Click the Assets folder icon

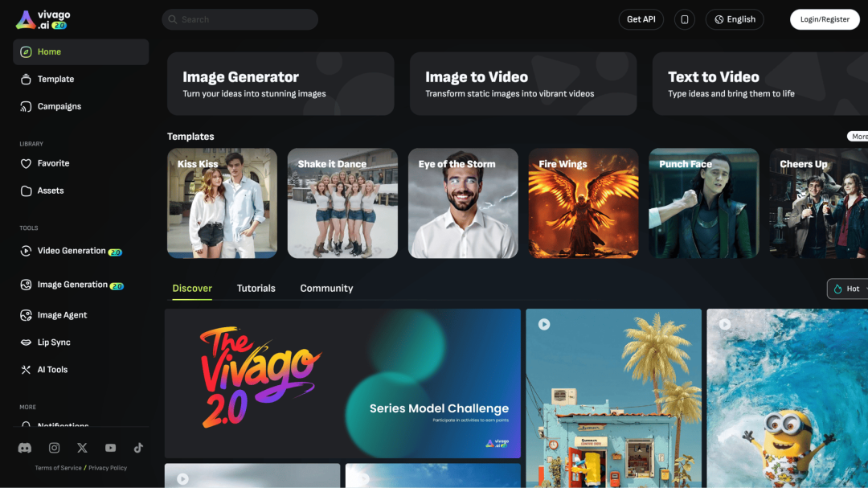(26, 191)
